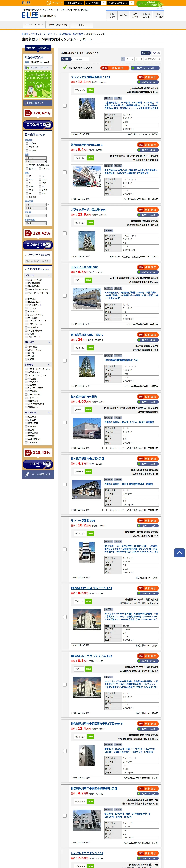
Task: Select checkbox for ブランシエスタ横浜高島町 1207 listing
Action: point(65,106)
